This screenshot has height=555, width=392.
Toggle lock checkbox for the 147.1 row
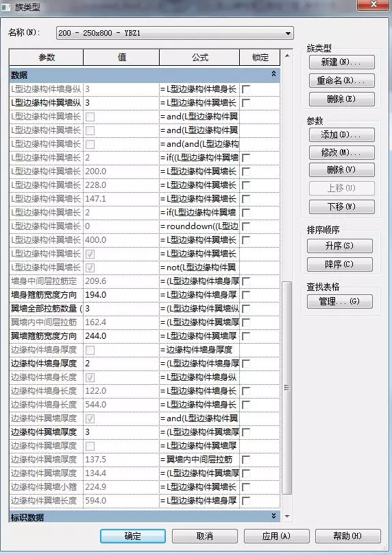click(246, 199)
